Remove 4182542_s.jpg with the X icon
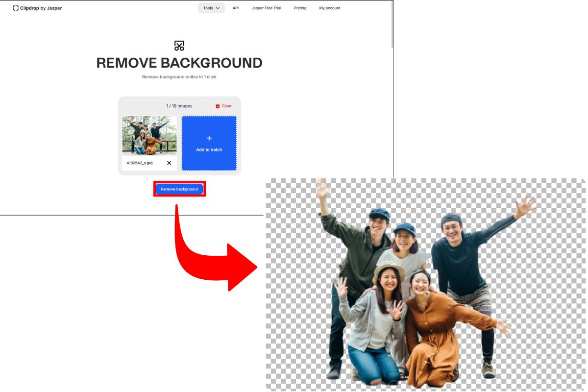 pyautogui.click(x=169, y=163)
